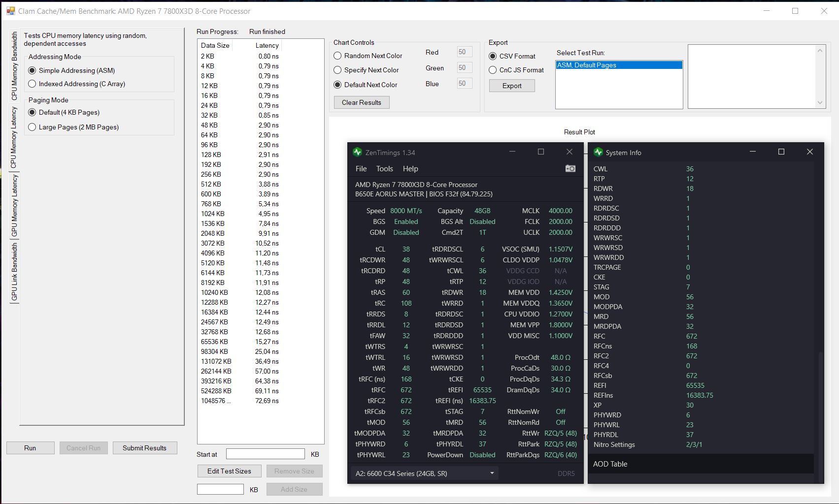This screenshot has height=504, width=839.
Task: Switch to GPU Memory Latency tab
Action: 14,205
